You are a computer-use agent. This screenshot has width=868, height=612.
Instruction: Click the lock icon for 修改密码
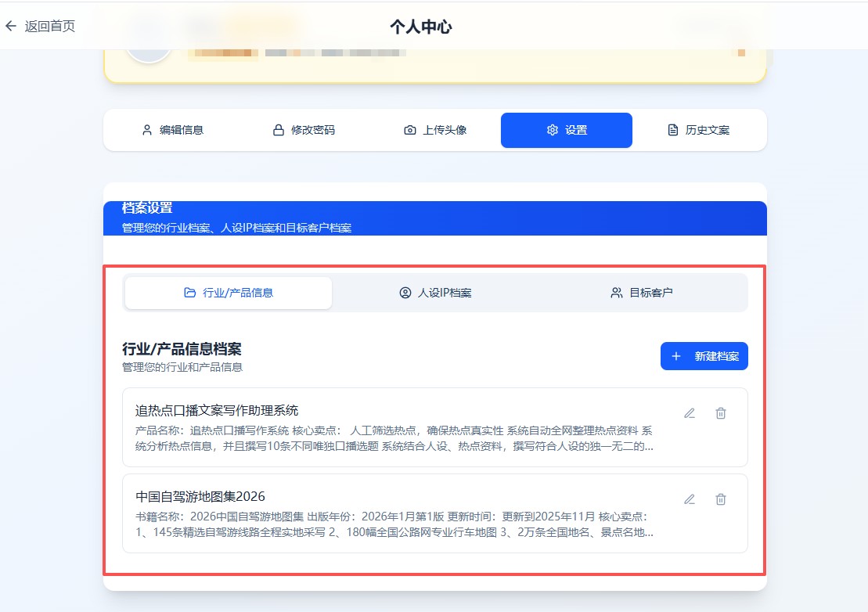pyautogui.click(x=278, y=130)
